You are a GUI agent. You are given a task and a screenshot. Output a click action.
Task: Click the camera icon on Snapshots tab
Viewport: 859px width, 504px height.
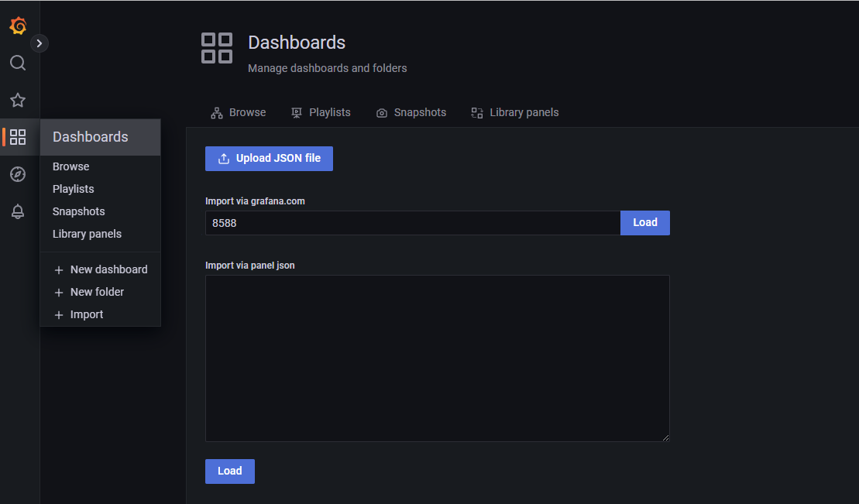pyautogui.click(x=382, y=113)
